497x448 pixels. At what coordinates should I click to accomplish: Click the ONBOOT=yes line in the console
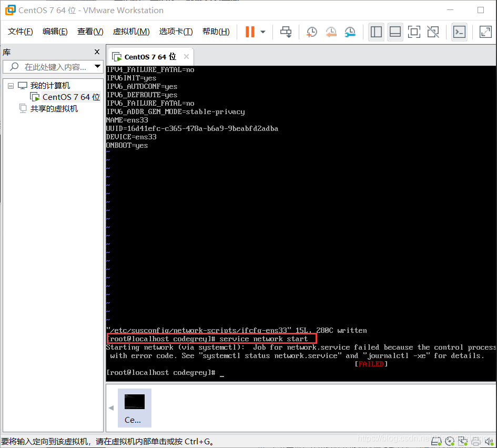[x=127, y=146]
